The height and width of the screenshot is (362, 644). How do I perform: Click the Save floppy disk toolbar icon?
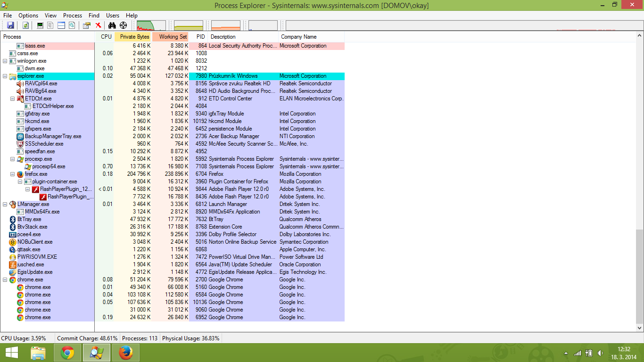pos(10,25)
